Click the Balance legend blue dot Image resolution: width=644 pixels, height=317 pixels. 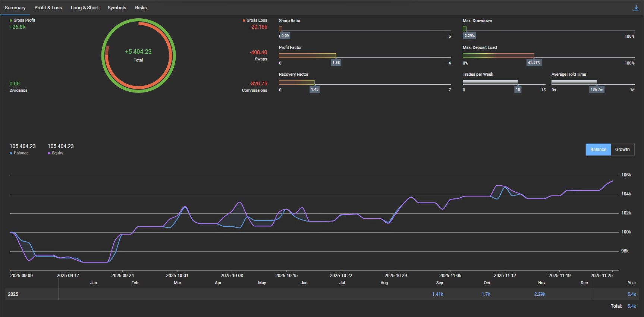(11, 153)
